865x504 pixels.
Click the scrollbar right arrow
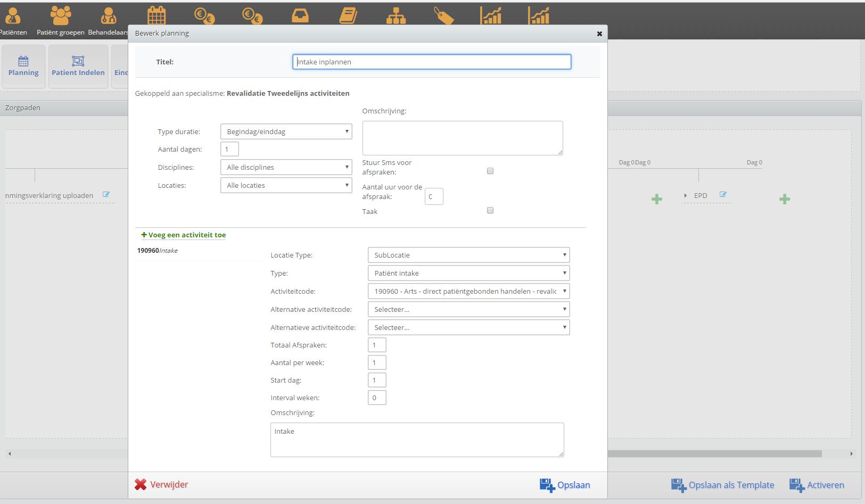click(851, 454)
